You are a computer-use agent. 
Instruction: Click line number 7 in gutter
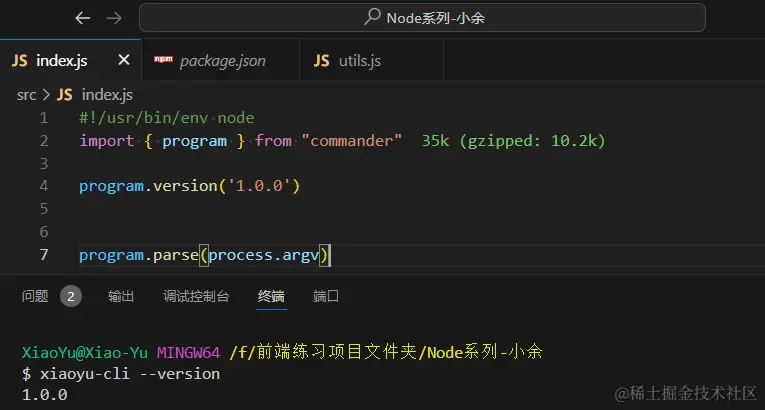tap(44, 254)
